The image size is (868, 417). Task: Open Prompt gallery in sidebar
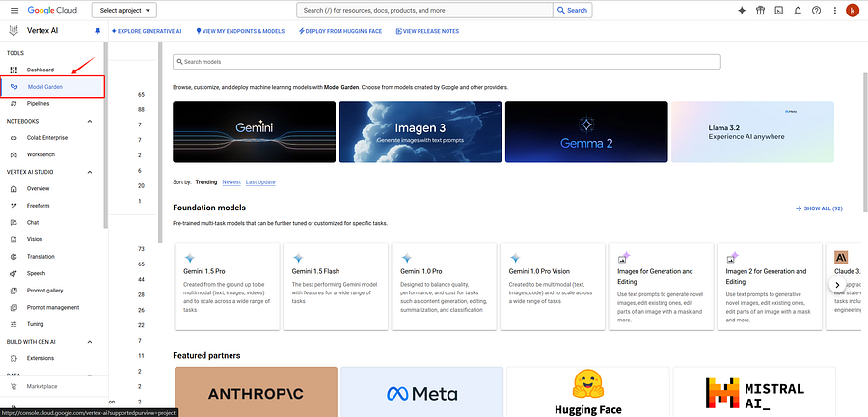(44, 291)
